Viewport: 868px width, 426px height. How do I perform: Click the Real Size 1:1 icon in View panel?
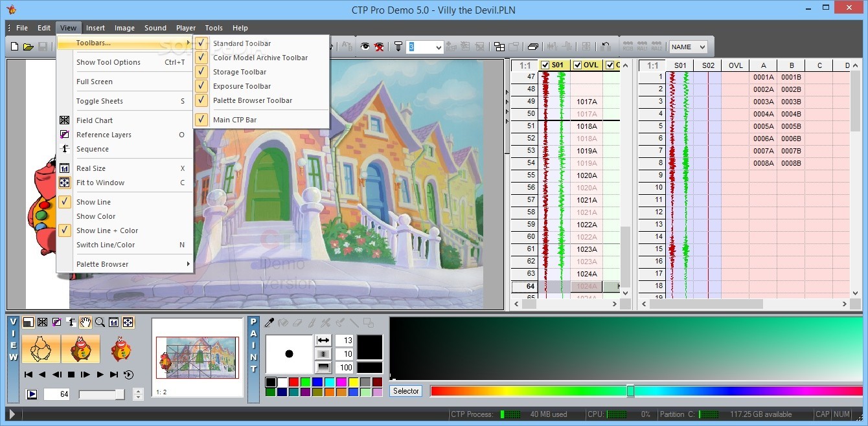click(114, 322)
